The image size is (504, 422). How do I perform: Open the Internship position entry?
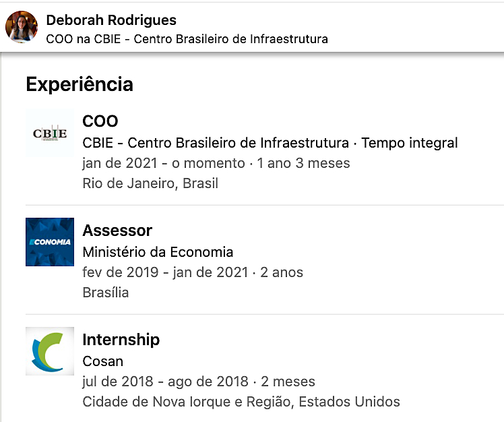(121, 340)
